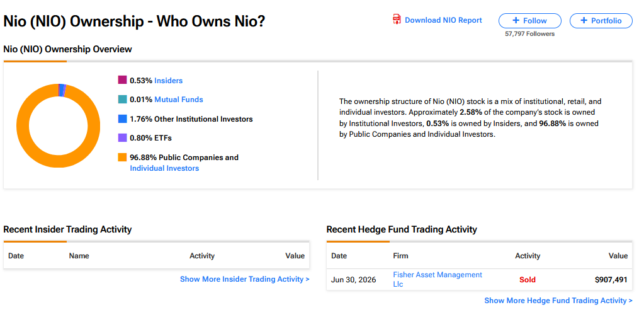Screen dimensions: 644x322
Task: Click the purple ETFs legend swatch
Action: 122,138
